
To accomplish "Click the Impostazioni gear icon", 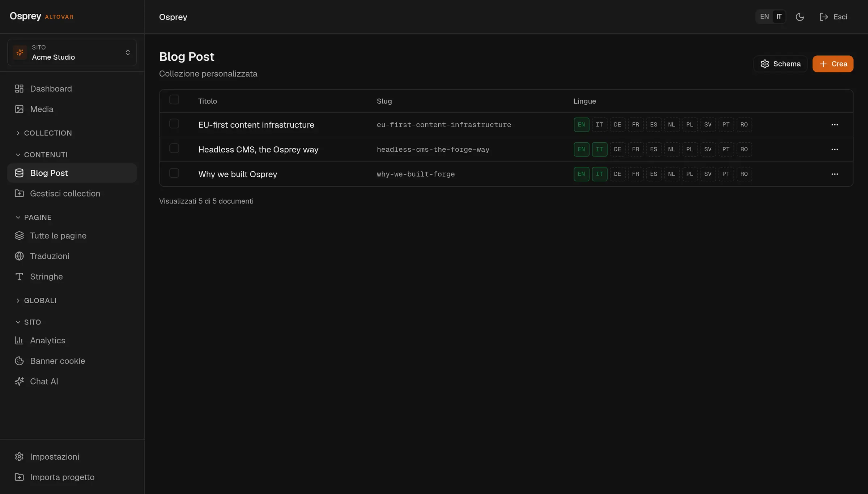I will pos(19,457).
